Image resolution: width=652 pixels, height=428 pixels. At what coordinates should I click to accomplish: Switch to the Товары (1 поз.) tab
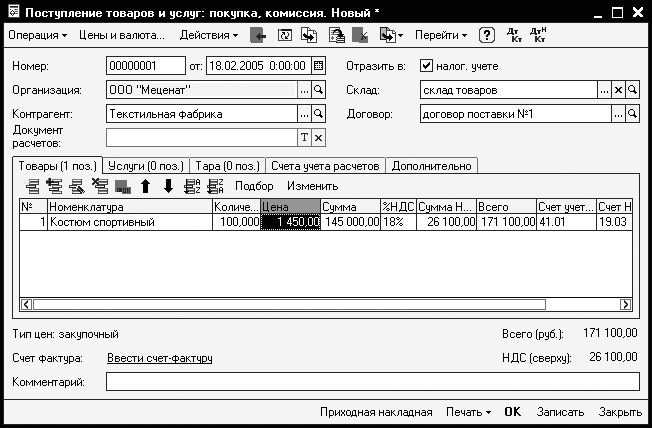[x=57, y=166]
